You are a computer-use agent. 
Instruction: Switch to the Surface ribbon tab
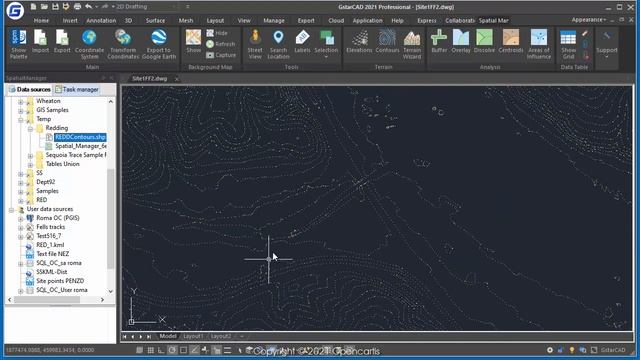[156, 20]
